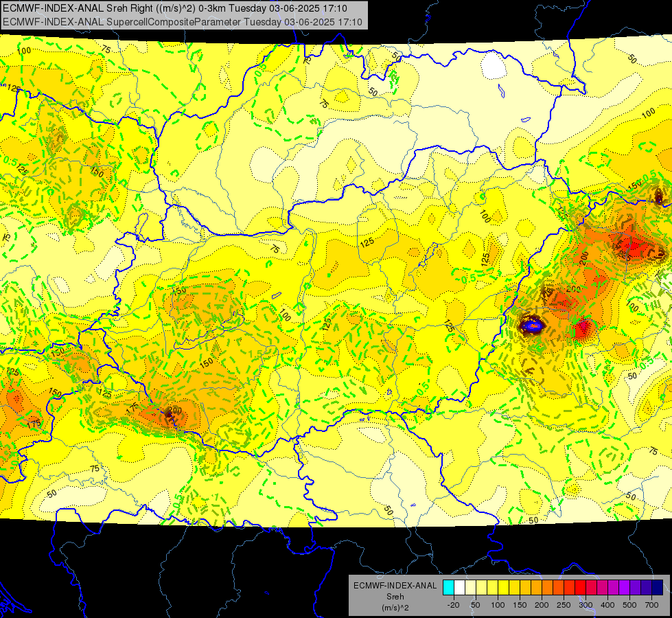Click the 250 value under the legend bar

click(564, 605)
